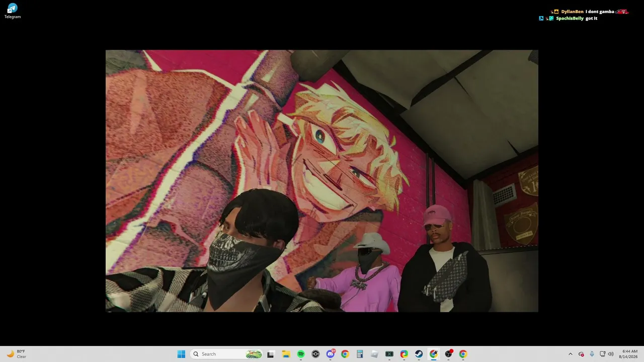Switch to OBS Studio on the taskbar

(448, 354)
